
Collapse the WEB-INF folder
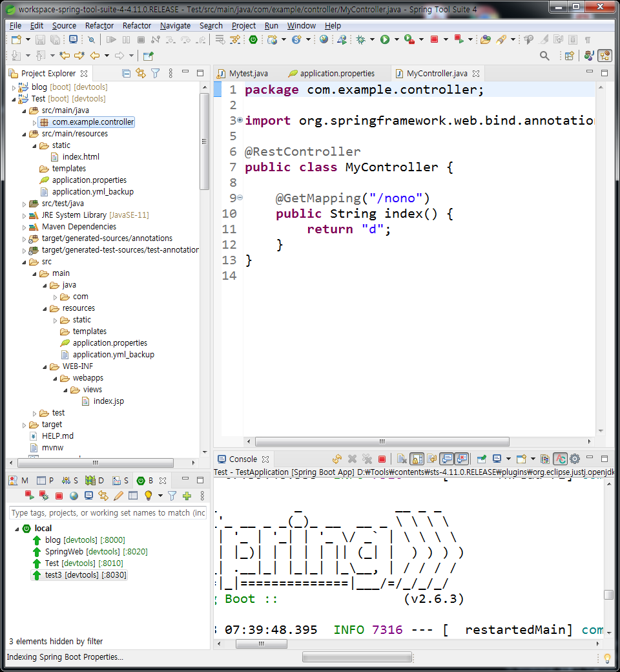point(45,367)
